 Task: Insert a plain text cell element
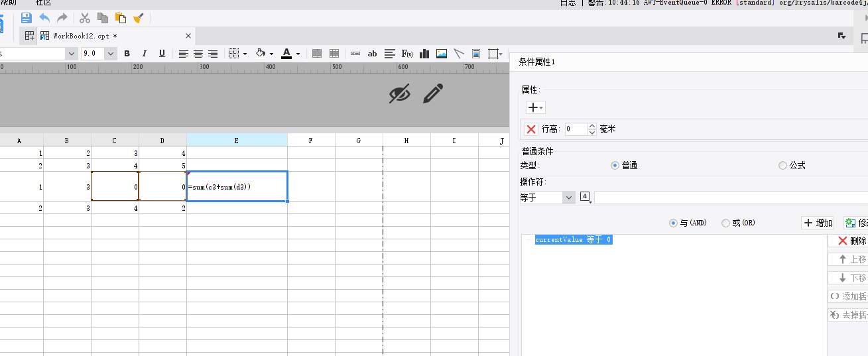(x=355, y=54)
